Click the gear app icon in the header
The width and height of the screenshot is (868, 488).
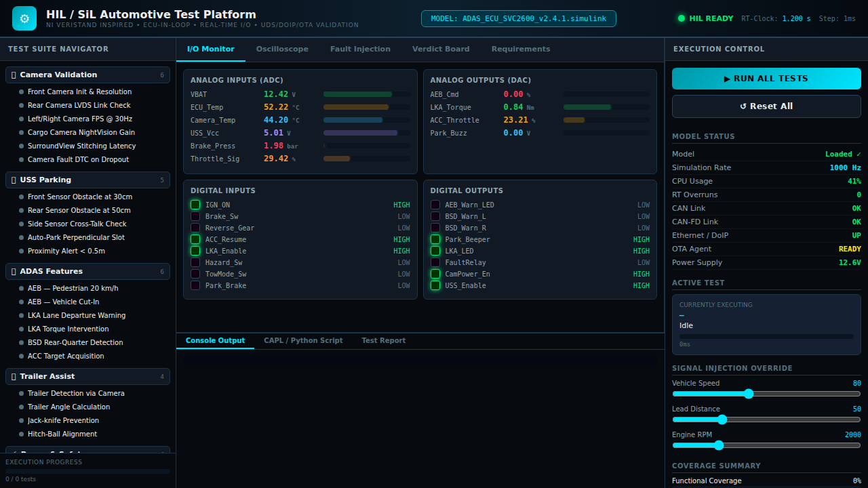pos(23,18)
